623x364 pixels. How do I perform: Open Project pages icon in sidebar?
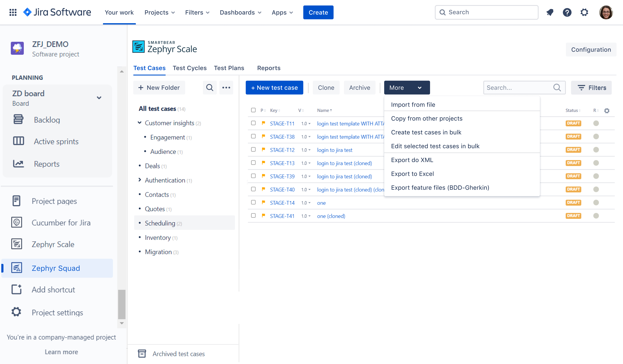pos(17,201)
